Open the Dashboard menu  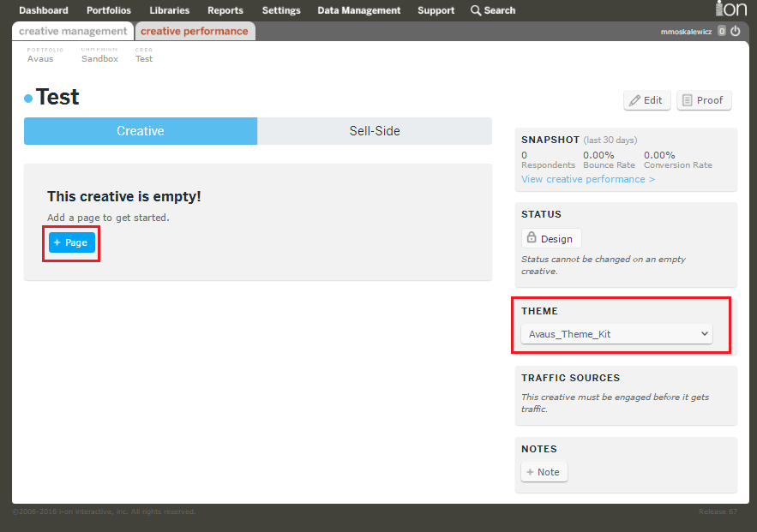coord(44,10)
